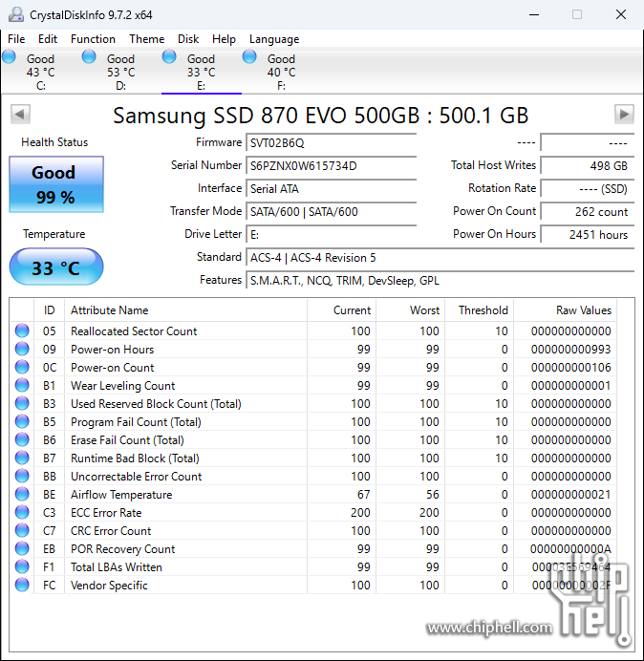The width and height of the screenshot is (644, 661).
Task: Open the Function menu
Action: click(93, 39)
